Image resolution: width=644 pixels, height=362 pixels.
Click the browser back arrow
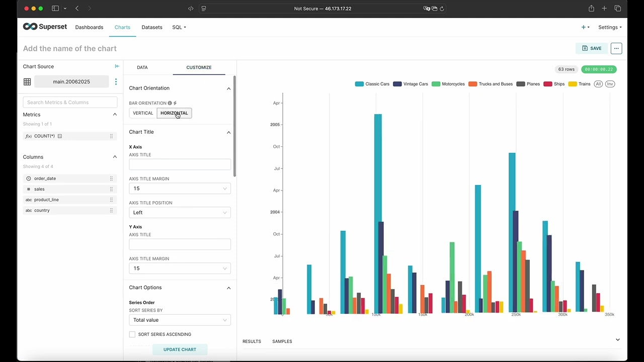point(77,9)
